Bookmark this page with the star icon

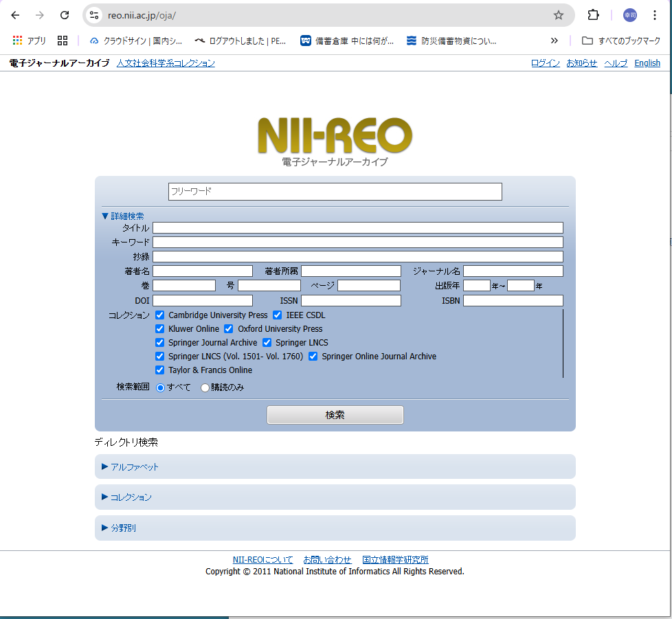[x=559, y=15]
